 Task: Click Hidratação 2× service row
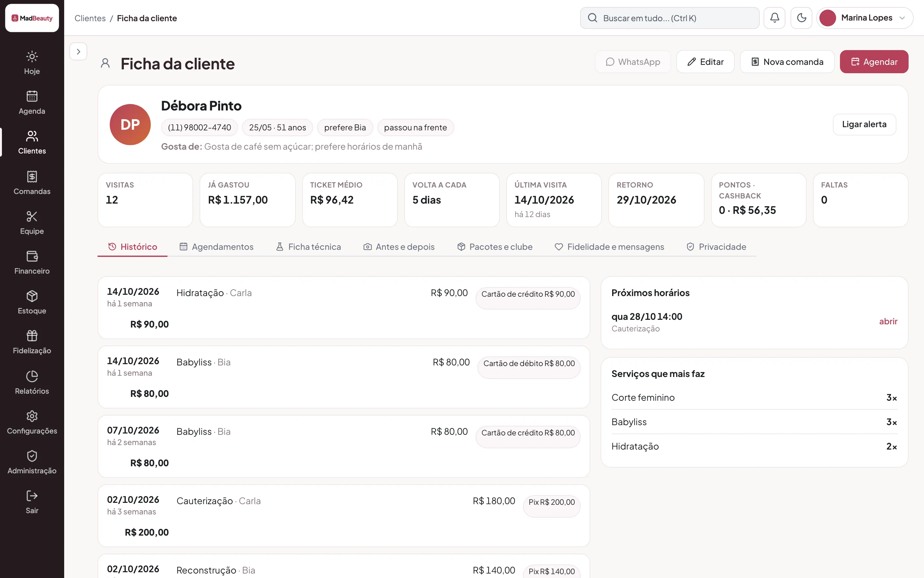pos(755,446)
